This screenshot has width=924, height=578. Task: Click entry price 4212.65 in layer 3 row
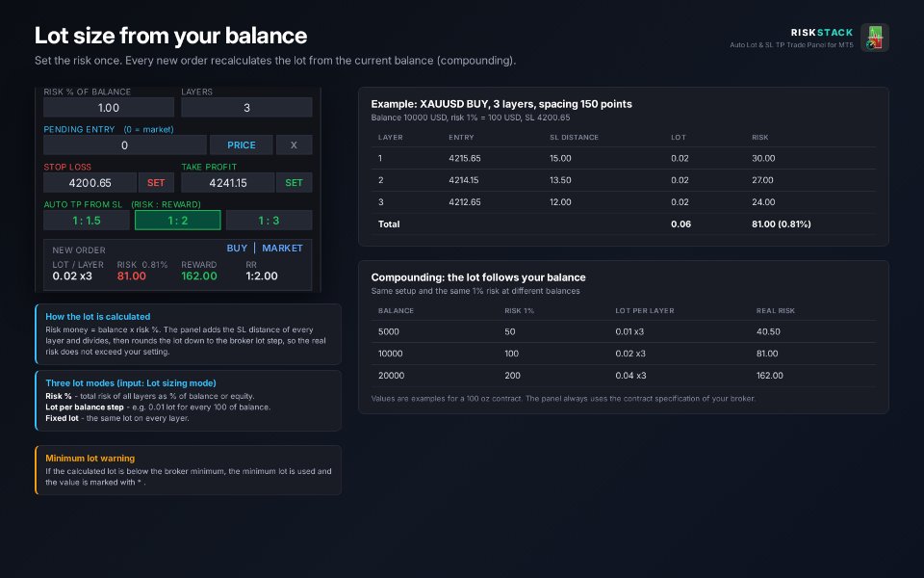pos(464,201)
